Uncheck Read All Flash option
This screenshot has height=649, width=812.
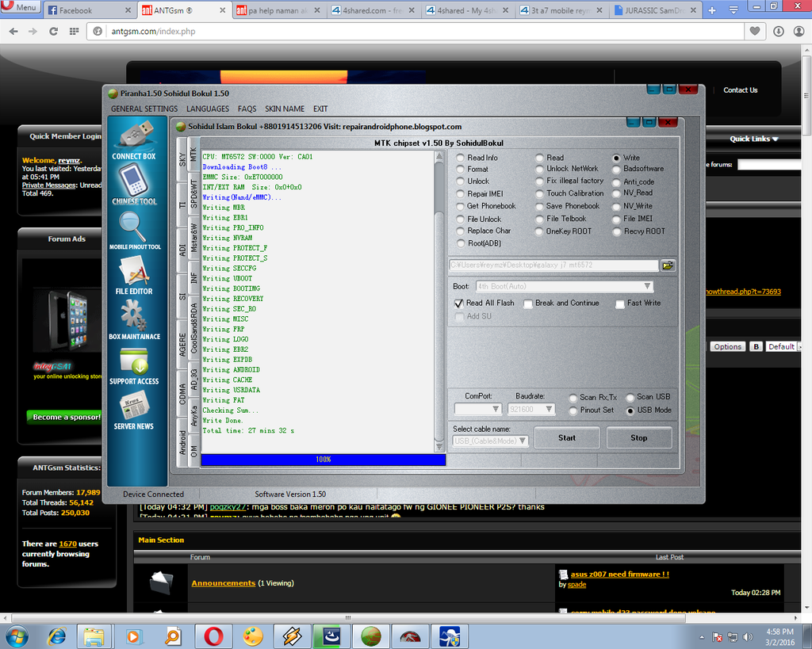coord(458,304)
